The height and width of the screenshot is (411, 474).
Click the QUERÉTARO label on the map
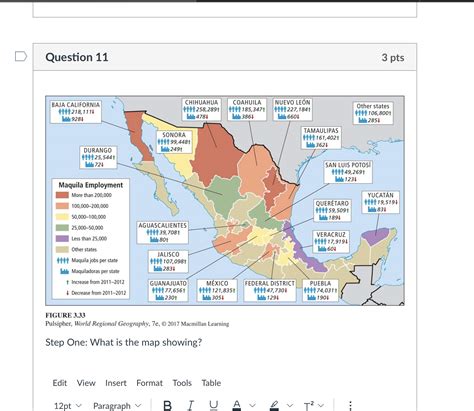point(332,203)
